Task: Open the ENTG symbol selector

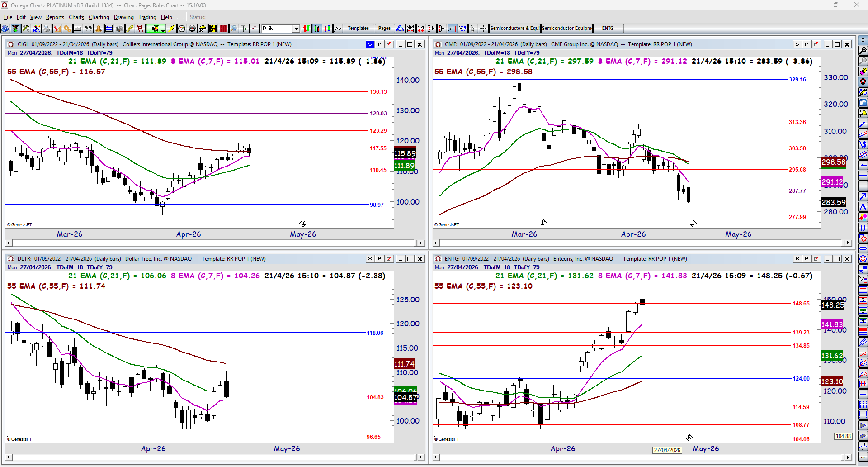Action: 608,29
